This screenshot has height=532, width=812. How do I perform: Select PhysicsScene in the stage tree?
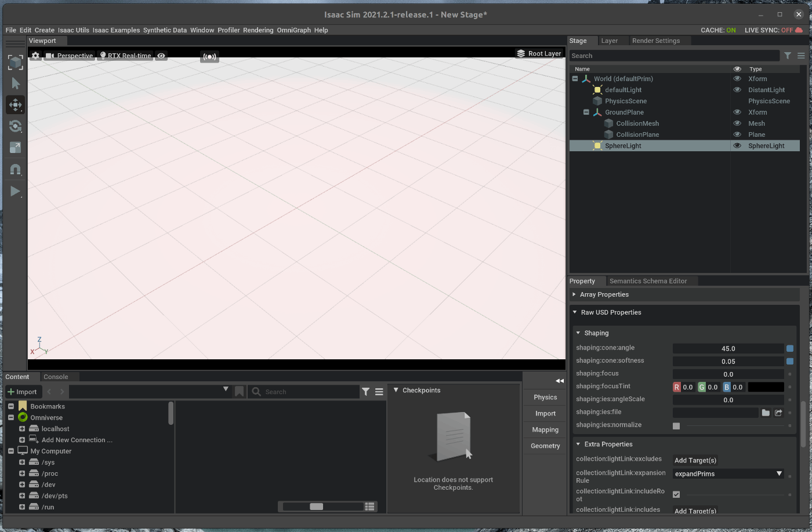tap(625, 101)
